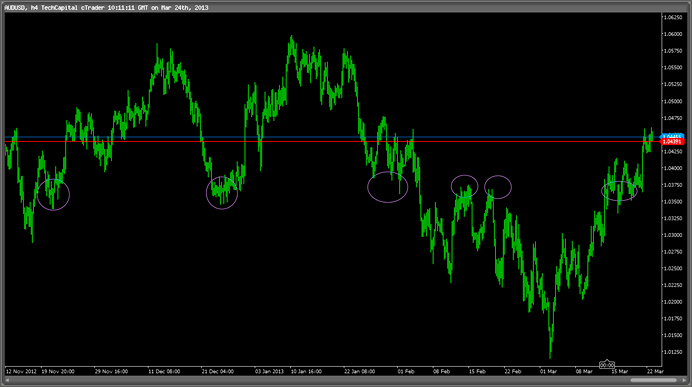Click the 10 Jan 16:00 date label
Viewport: 692px width, 387px height.
point(306,372)
